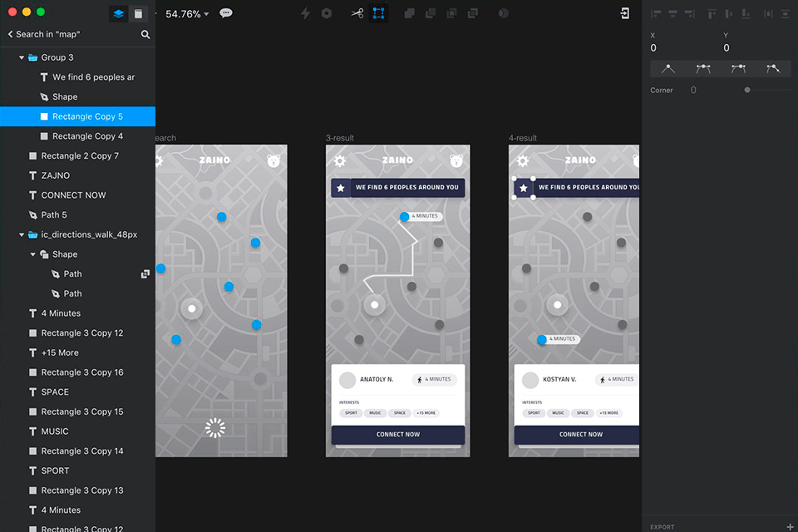Screen dimensions: 798x532
Task: Click CONNECT NOW button in 3-result artboard
Action: point(398,435)
